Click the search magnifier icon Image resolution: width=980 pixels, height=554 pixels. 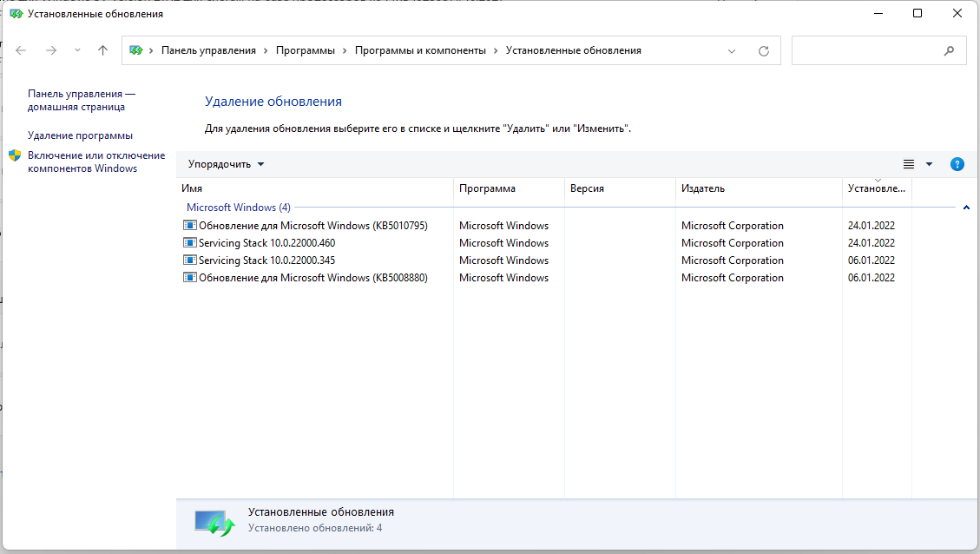pos(949,51)
